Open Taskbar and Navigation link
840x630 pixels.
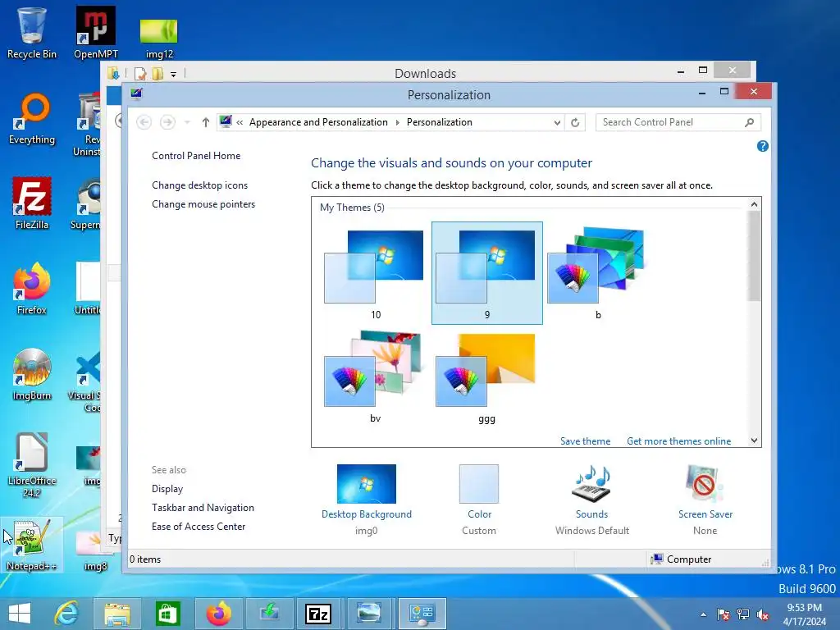[x=203, y=507]
